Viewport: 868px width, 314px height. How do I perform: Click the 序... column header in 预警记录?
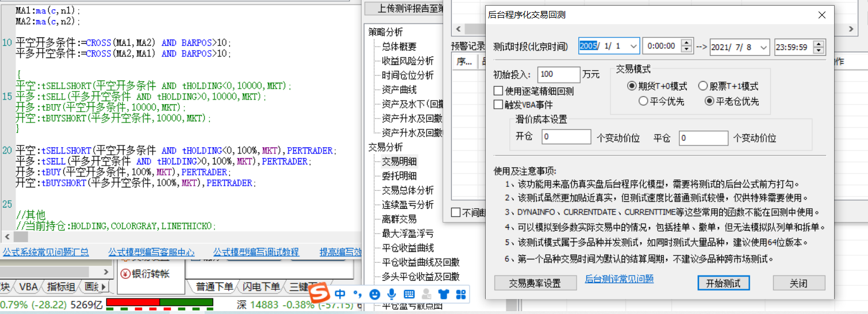[x=464, y=62]
